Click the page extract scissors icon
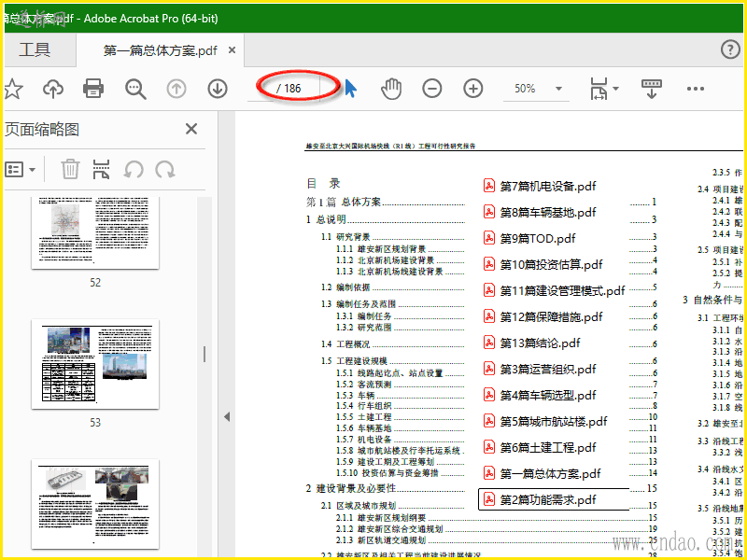 pyautogui.click(x=102, y=169)
